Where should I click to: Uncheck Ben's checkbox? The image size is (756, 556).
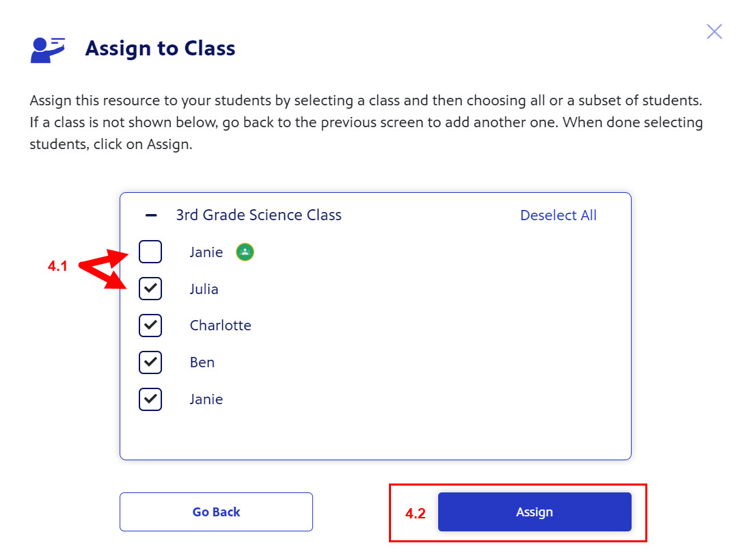tap(150, 362)
